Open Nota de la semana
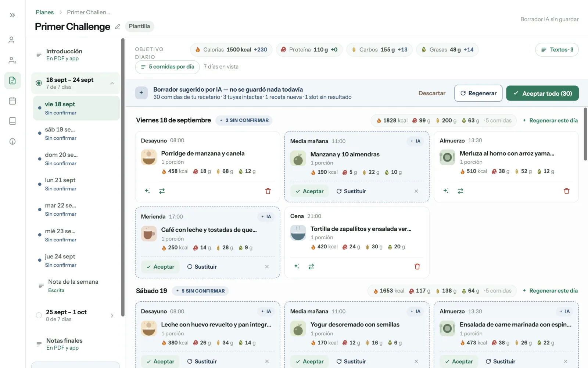 (76, 286)
